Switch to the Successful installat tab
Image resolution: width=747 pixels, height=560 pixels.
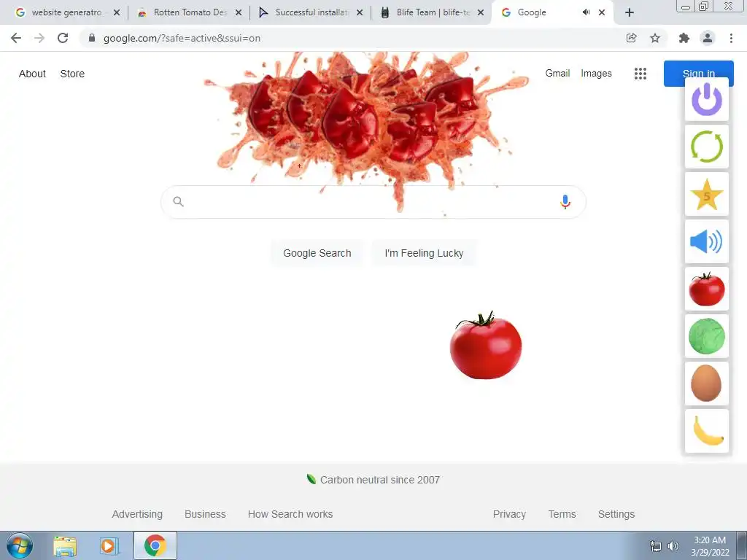point(311,12)
